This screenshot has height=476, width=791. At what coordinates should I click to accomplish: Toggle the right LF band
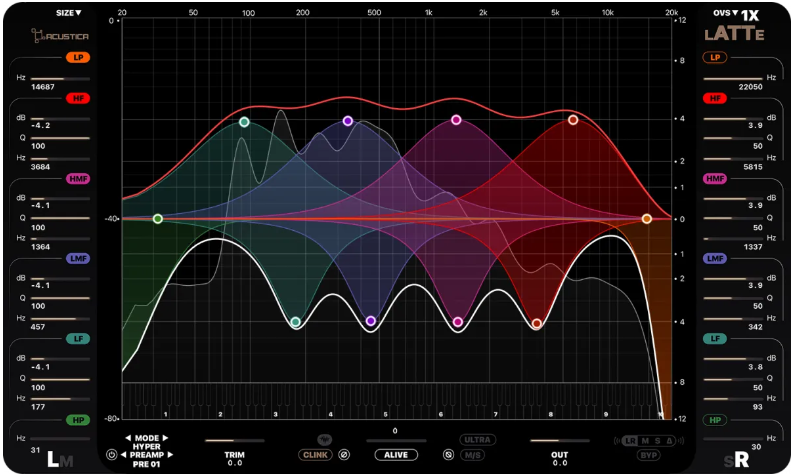715,339
